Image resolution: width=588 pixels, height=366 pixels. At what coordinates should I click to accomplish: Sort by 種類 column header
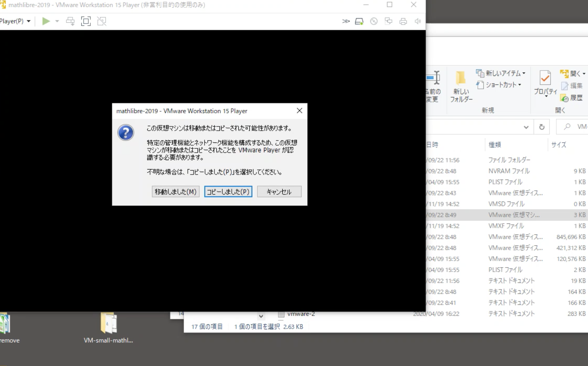(516, 145)
